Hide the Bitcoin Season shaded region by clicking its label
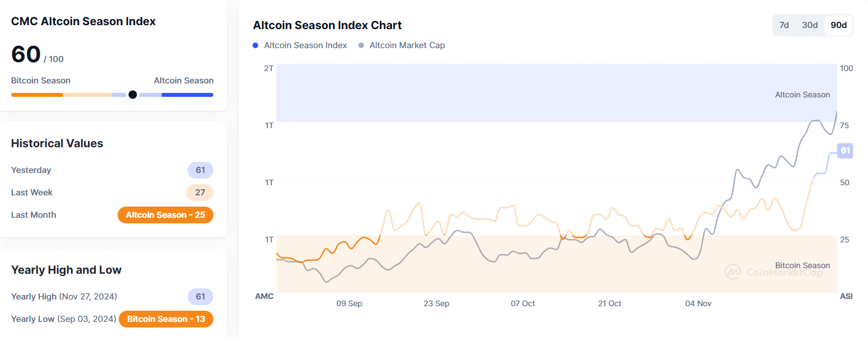Viewport: 868px width, 337px height. [802, 265]
